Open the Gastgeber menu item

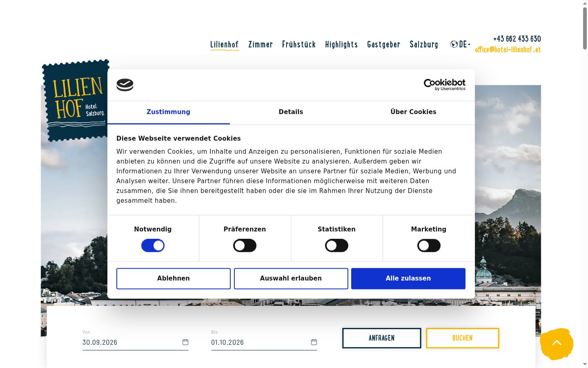[384, 45]
